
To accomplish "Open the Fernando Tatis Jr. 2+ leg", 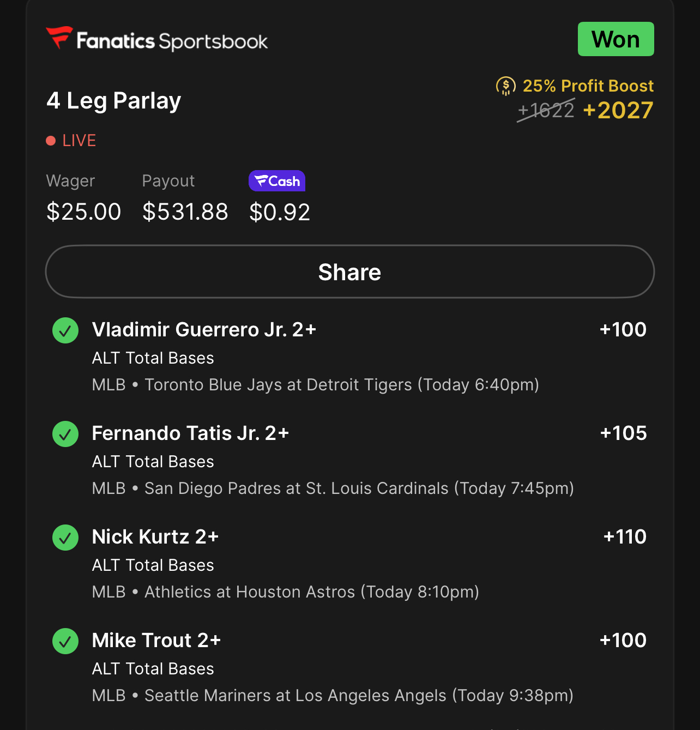I will 190,433.
